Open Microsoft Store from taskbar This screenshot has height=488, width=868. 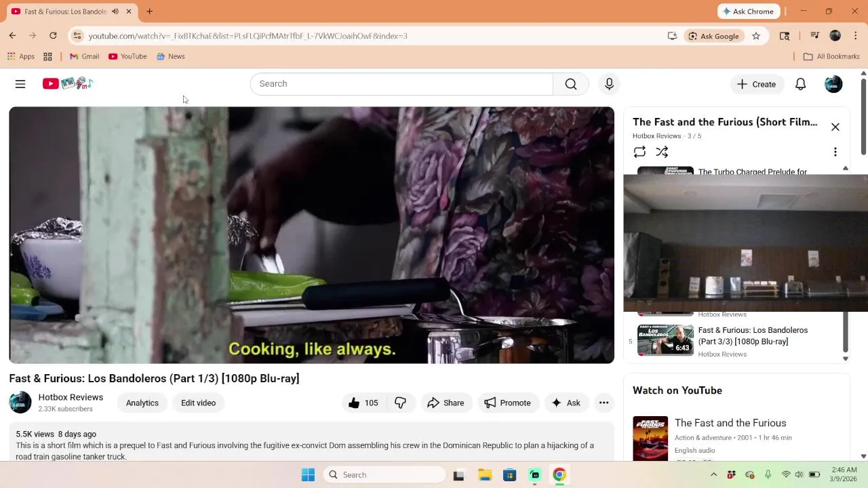(509, 475)
